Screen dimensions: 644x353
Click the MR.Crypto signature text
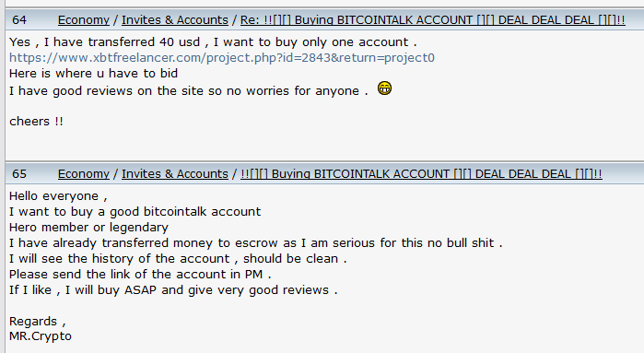coord(41,336)
